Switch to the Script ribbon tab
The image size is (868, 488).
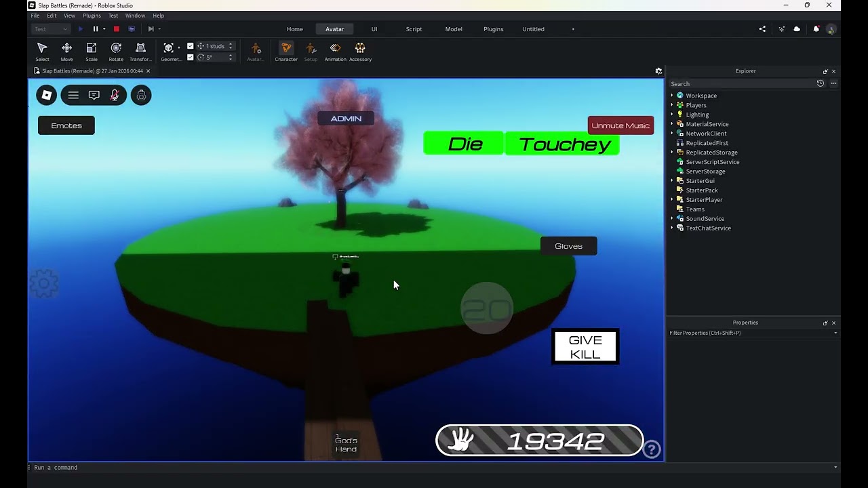(x=414, y=29)
